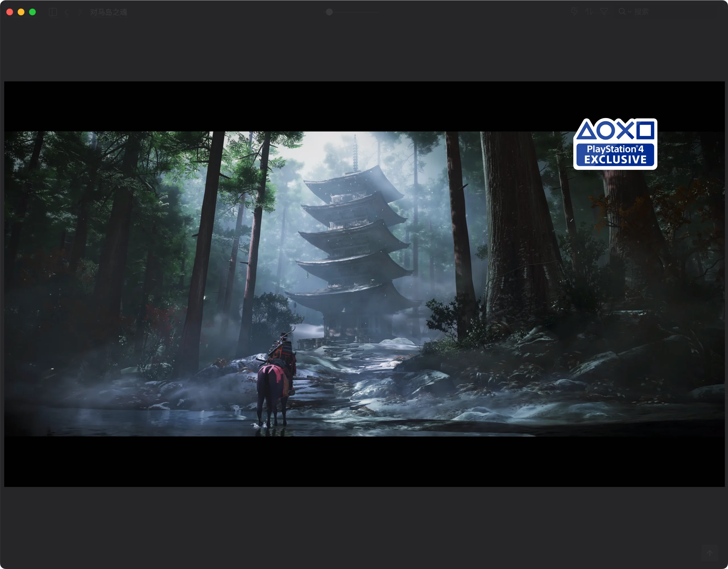Go back with the left chevron
The width and height of the screenshot is (728, 569).
[67, 12]
